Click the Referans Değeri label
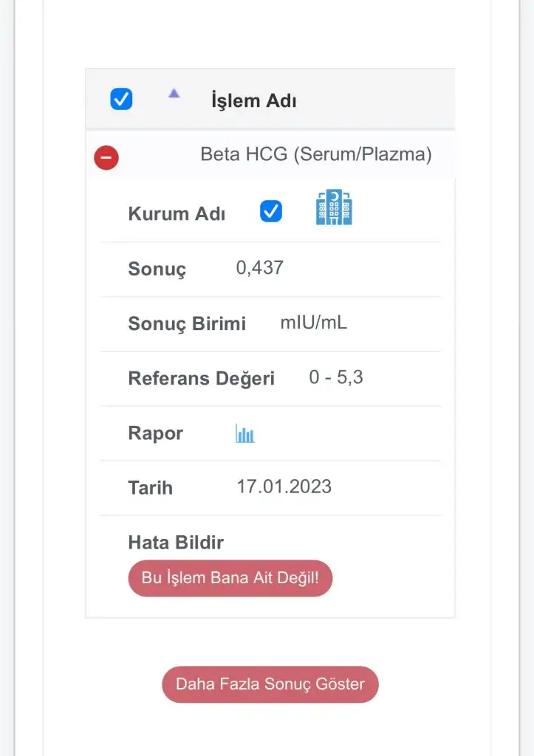Viewport: 534px width, 756px height. [201, 379]
